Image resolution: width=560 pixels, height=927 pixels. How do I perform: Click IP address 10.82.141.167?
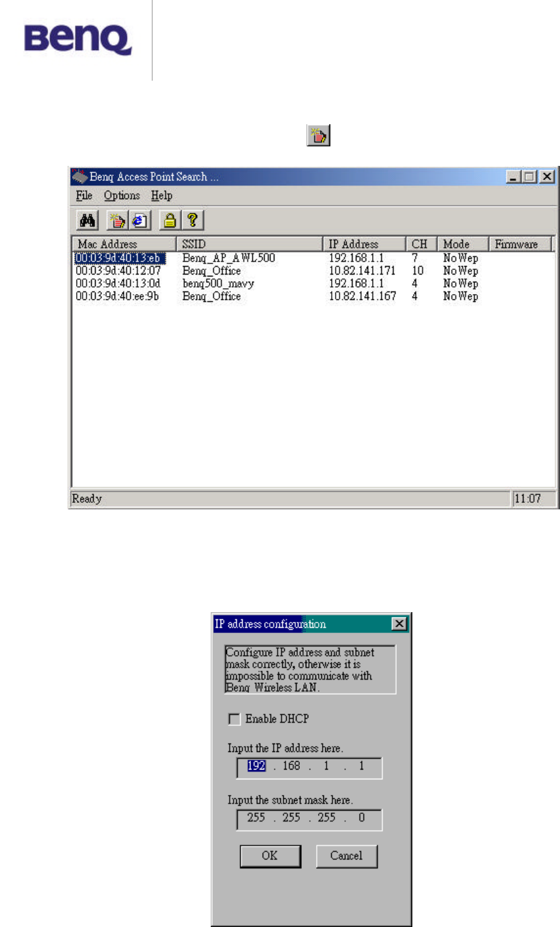362,296
